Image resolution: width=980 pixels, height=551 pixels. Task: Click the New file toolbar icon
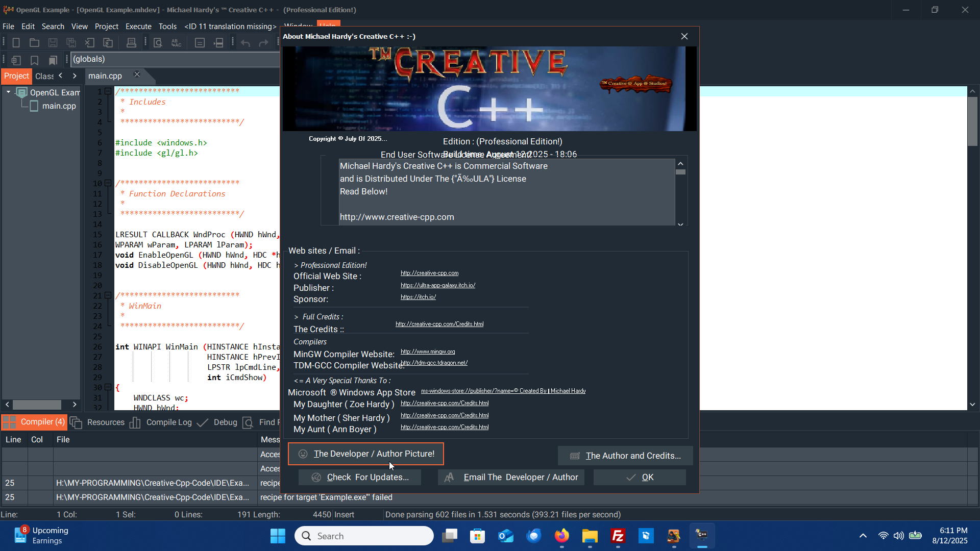[16, 43]
